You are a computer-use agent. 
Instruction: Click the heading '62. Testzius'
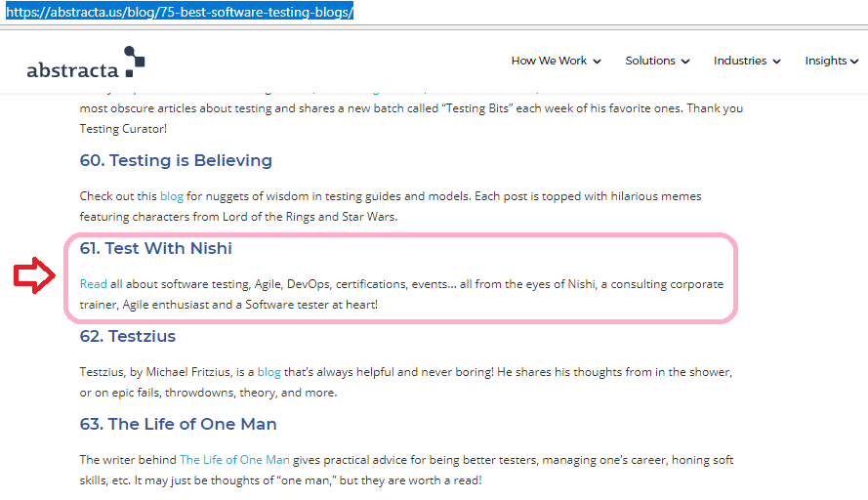(x=127, y=336)
